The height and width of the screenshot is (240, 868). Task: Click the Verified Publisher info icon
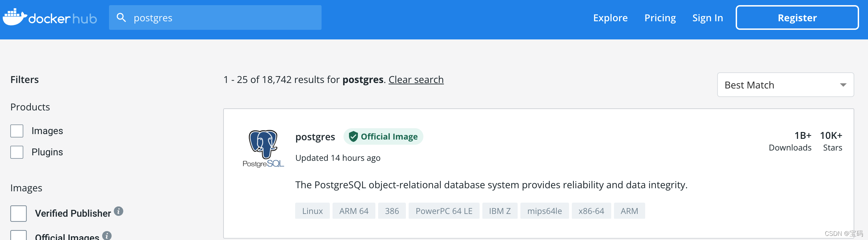point(119,211)
